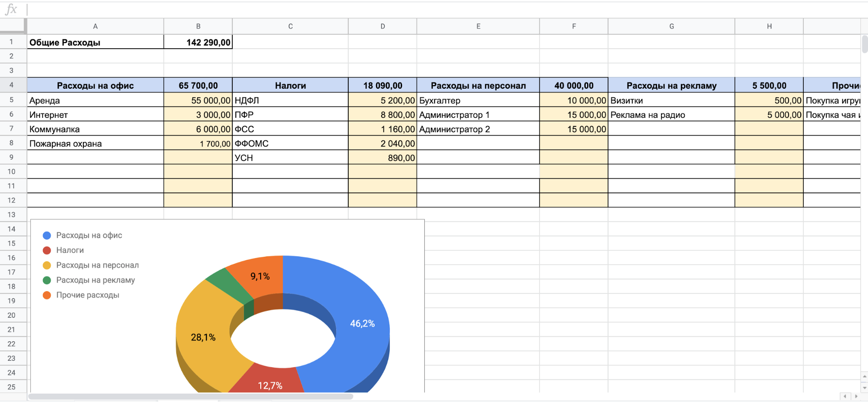Click the orange 9,1% chart slice
This screenshot has width=868, height=402.
point(260,276)
